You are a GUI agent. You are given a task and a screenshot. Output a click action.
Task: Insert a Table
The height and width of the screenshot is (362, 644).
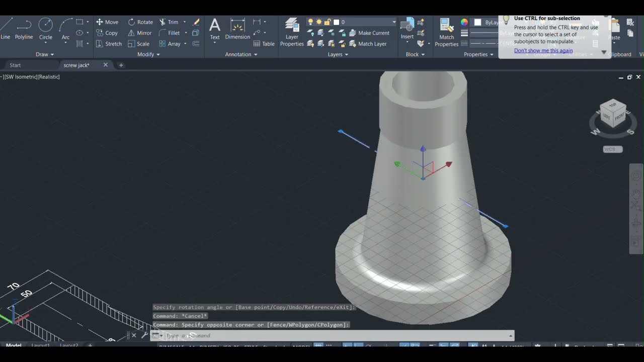coord(264,44)
